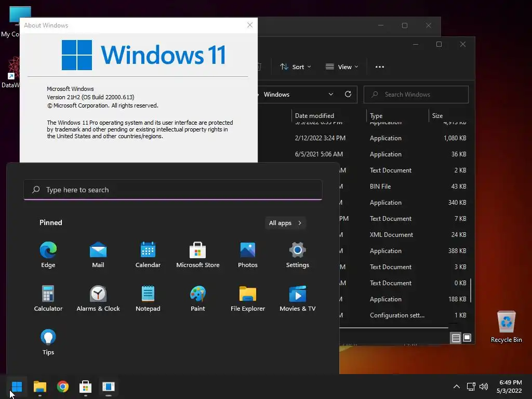Click the volume speaker tray icon
Image resolution: width=532 pixels, height=399 pixels.
[x=484, y=387]
